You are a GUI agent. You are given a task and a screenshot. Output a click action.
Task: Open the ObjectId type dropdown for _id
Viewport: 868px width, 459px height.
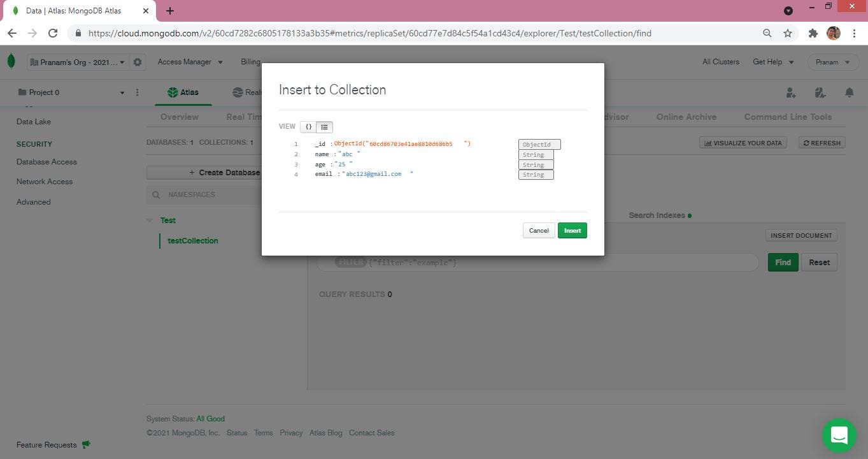point(539,144)
